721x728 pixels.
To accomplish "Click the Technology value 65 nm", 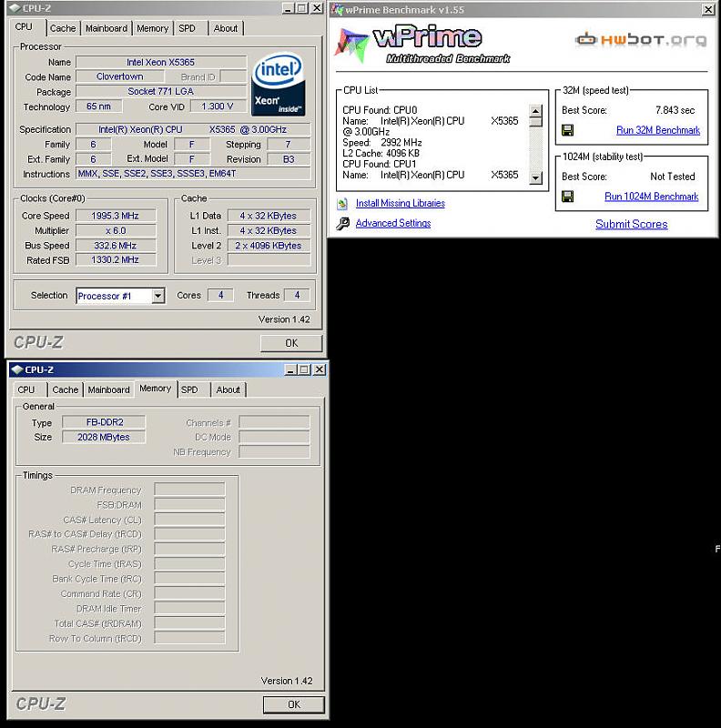I will click(98, 106).
